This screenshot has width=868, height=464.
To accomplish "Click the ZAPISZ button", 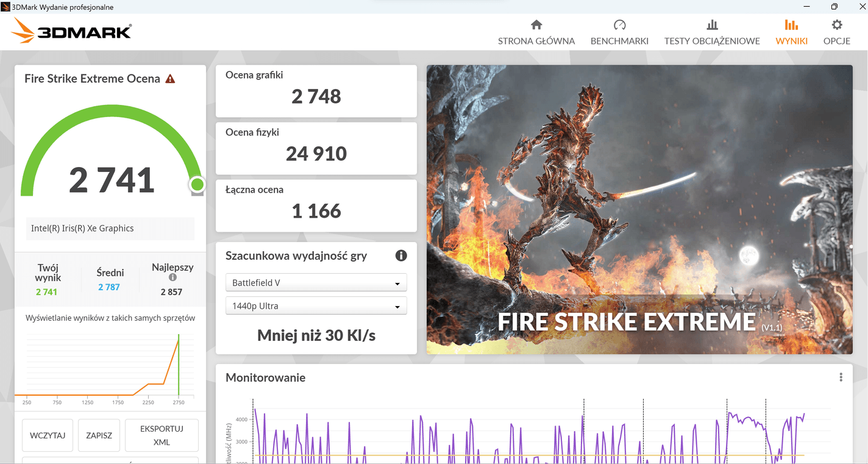I will (99, 435).
